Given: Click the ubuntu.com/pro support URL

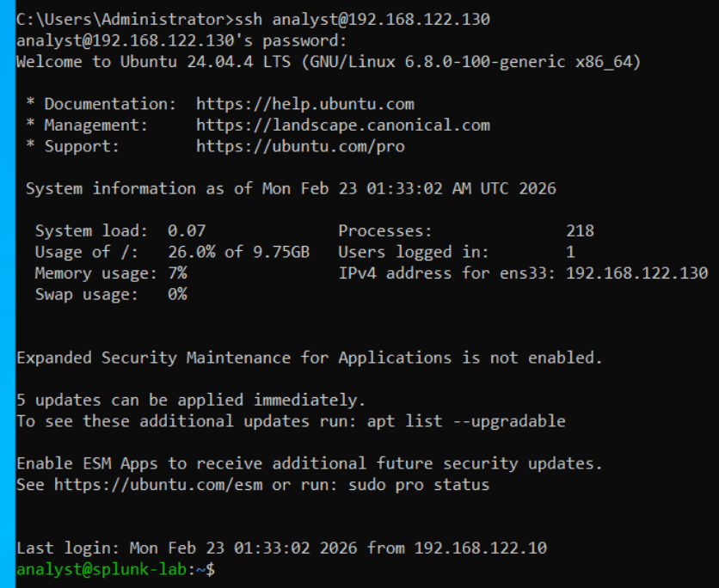Looking at the screenshot, I should [300, 146].
